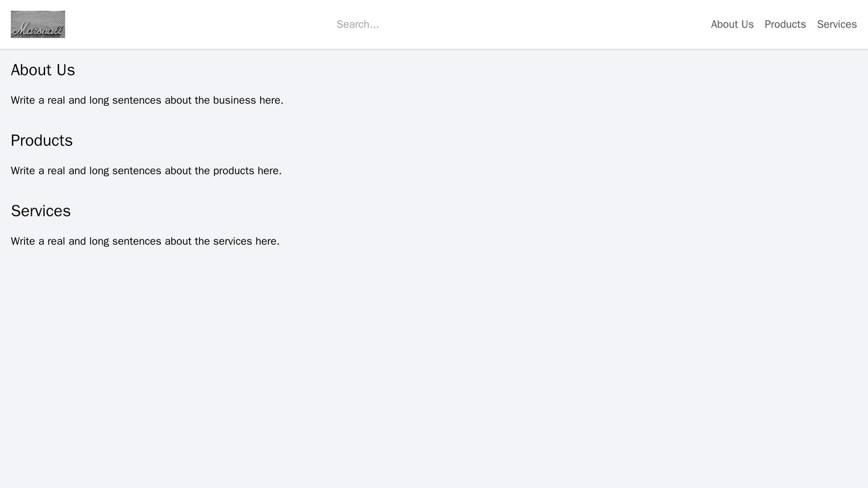The image size is (868, 488).
Task: Click "here." ending the Services paragraph
Action: click(267, 241)
